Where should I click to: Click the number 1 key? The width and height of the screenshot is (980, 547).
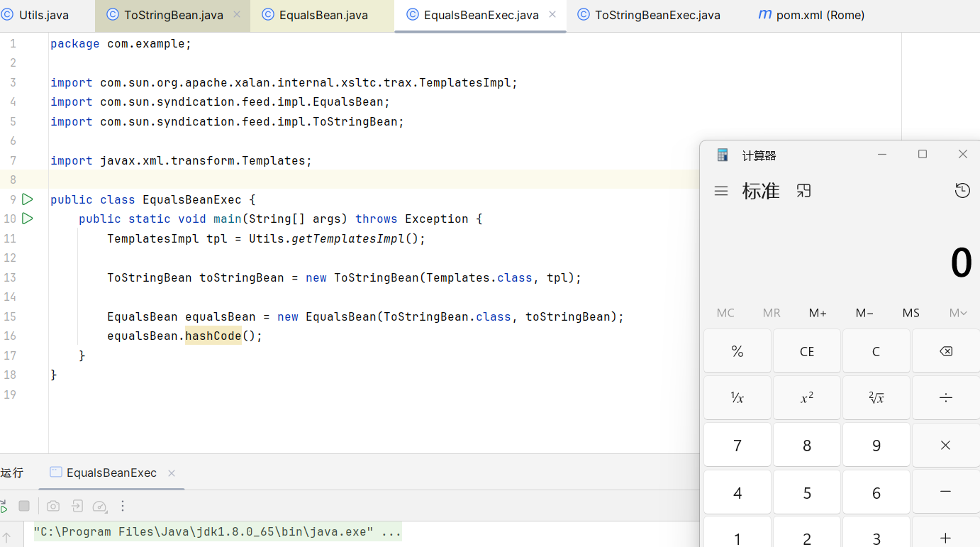click(x=737, y=534)
